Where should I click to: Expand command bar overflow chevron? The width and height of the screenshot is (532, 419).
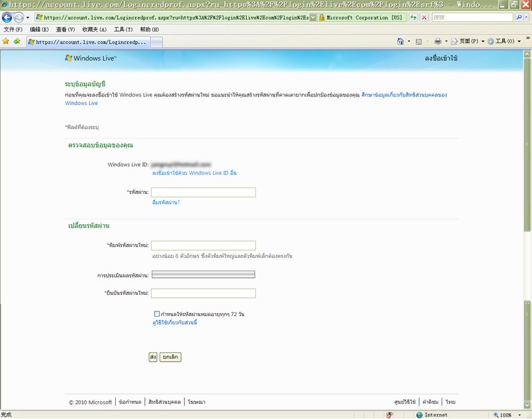tap(527, 39)
